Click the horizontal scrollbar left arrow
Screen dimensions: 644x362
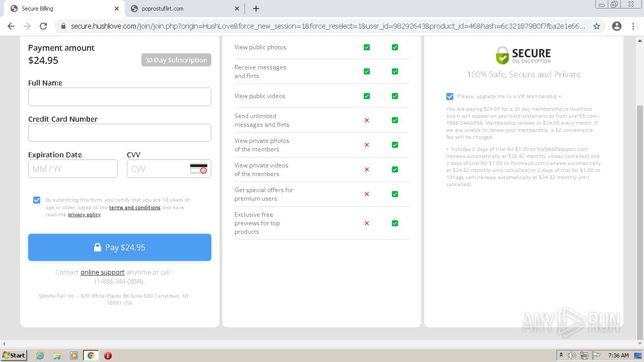(x=4, y=344)
